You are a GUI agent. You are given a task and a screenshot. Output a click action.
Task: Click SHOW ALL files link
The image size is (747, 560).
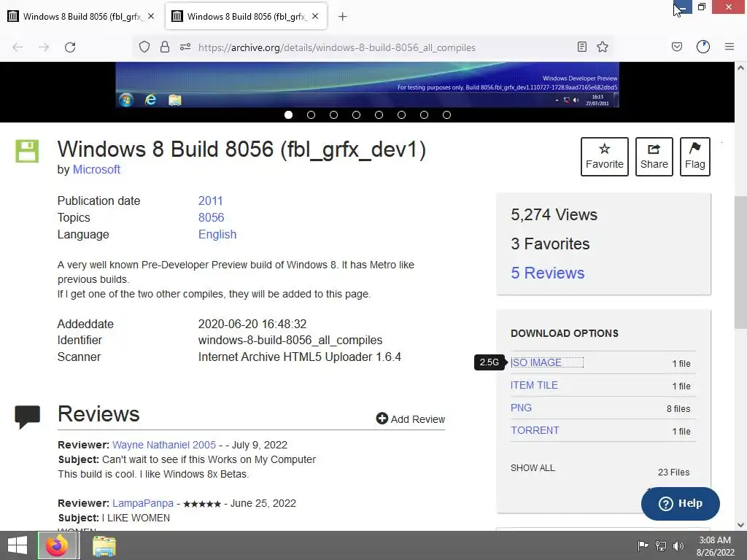point(533,468)
